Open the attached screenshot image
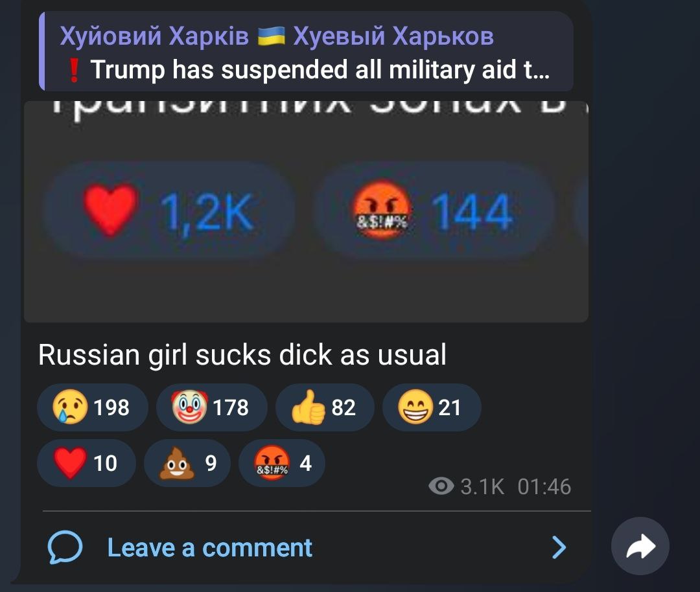700x592 pixels. (306, 211)
